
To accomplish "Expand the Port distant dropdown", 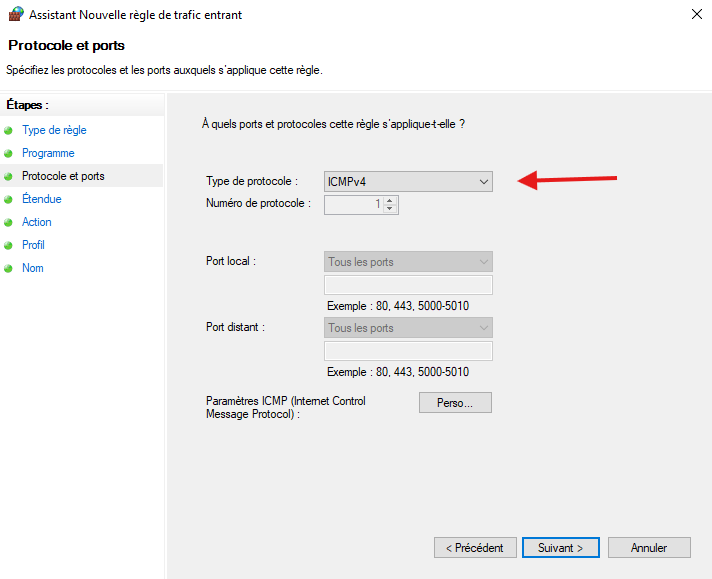I will pyautogui.click(x=408, y=327).
